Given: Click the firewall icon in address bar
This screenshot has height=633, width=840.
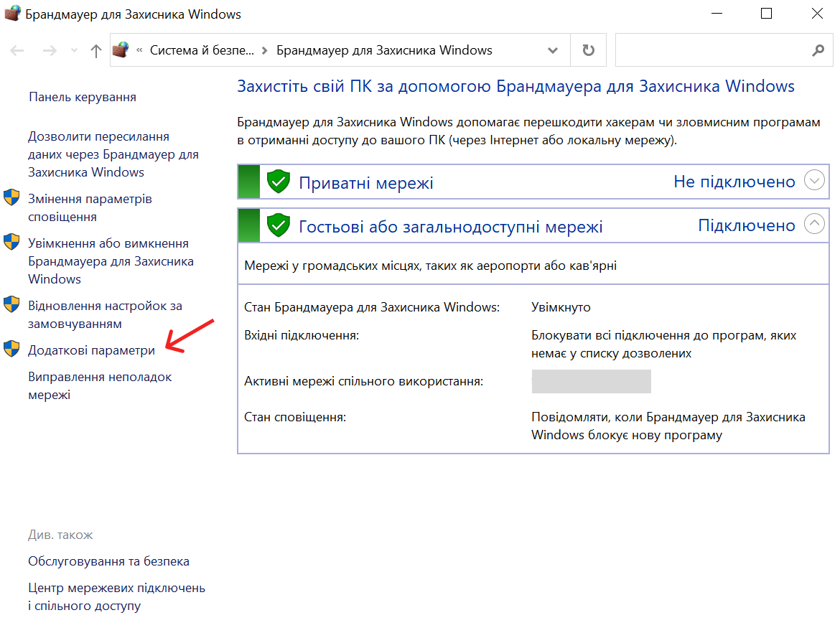Looking at the screenshot, I should (x=121, y=50).
